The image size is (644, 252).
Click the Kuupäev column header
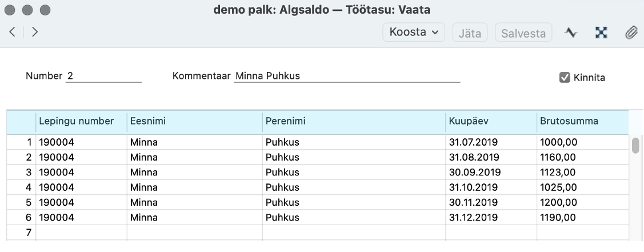tap(491, 122)
